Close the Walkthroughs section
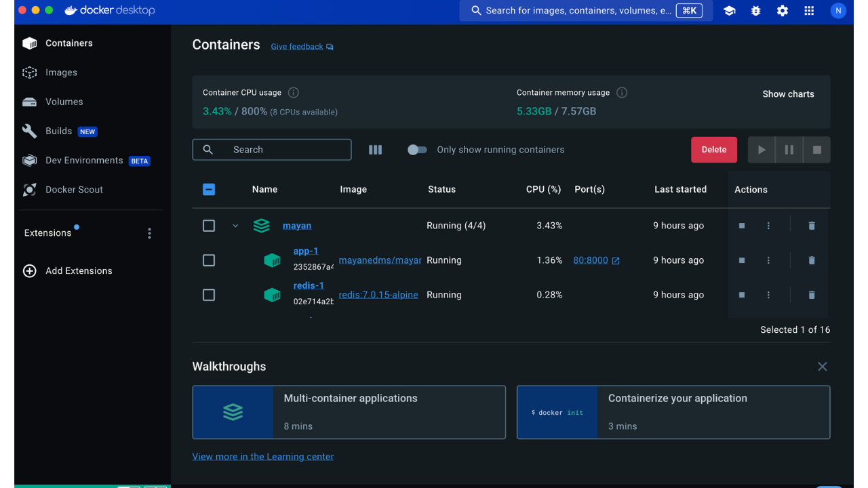The height and width of the screenshot is (488, 868). pyautogui.click(x=822, y=367)
